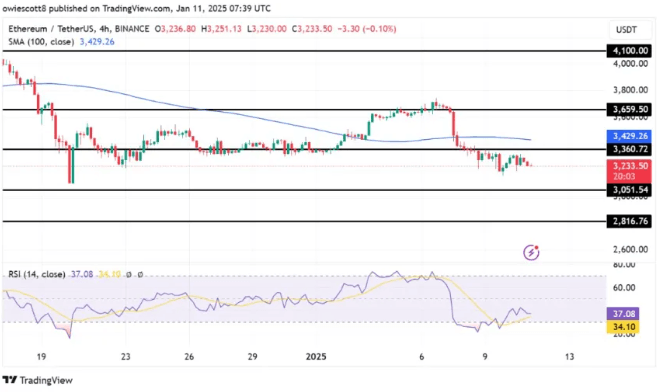This screenshot has height=392, width=657.
Task: Click the date 13 on time axis
Action: point(569,357)
